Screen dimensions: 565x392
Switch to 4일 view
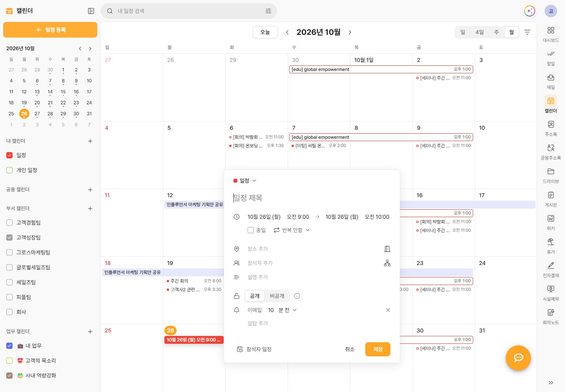click(x=479, y=32)
